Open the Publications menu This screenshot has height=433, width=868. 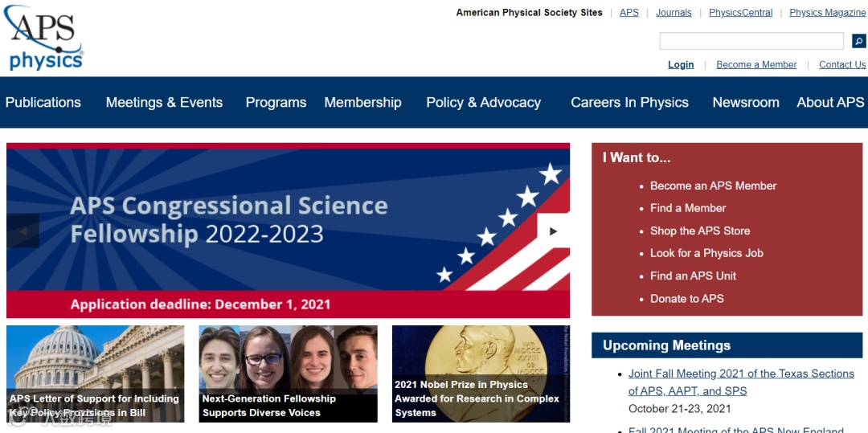[43, 102]
